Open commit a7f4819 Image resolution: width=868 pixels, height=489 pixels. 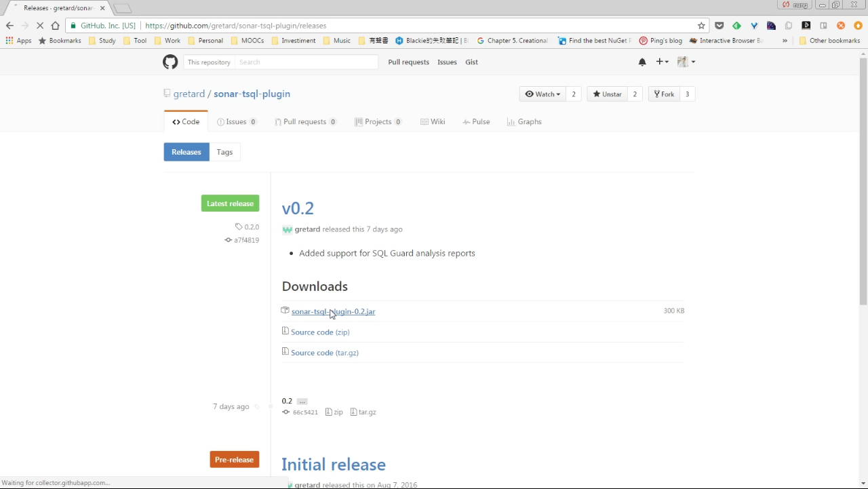point(242,240)
